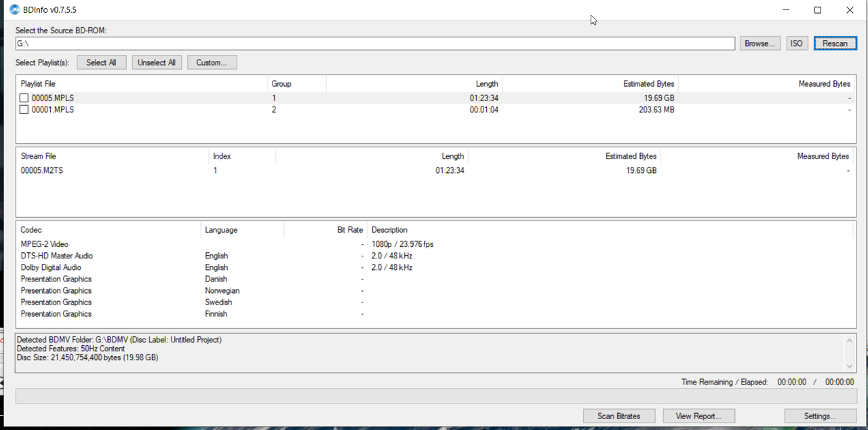
Task: Click the scan progress bar
Action: pos(435,396)
